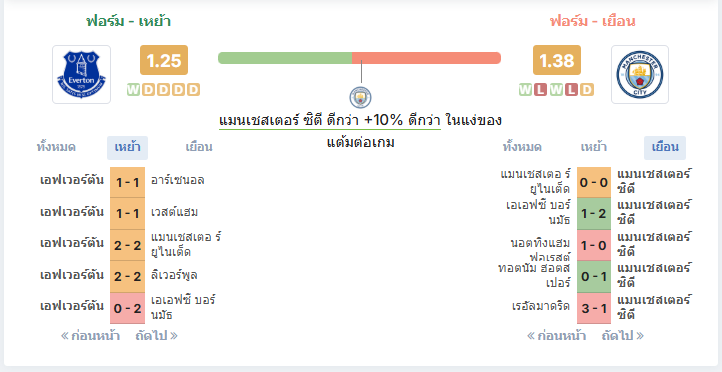Select the active เยือน tab for Man City
This screenshot has height=372, width=722.
point(665,147)
